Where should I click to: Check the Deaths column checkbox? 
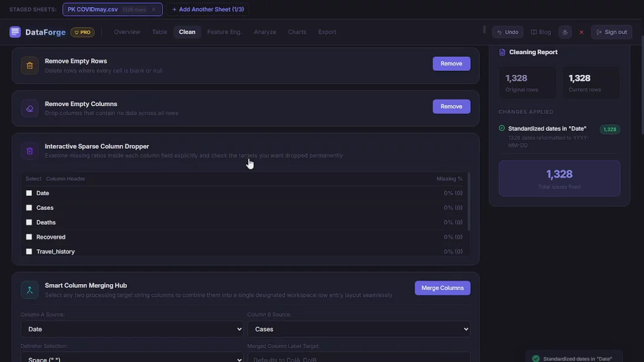[29, 222]
